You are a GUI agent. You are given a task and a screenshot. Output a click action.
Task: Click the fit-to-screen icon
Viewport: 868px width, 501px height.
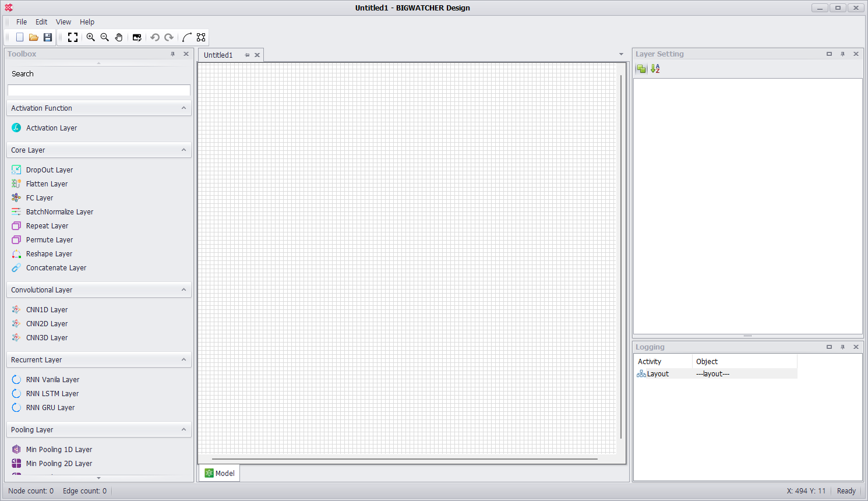click(73, 37)
